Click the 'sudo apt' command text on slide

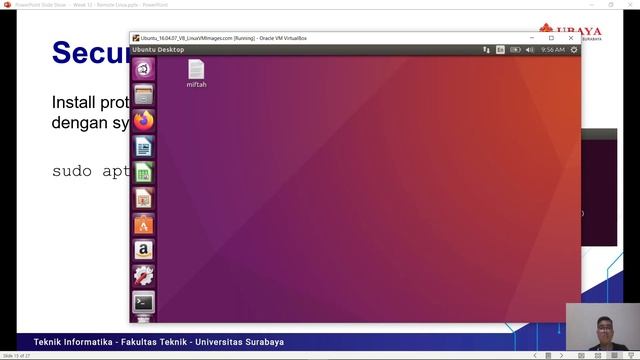tap(91, 171)
